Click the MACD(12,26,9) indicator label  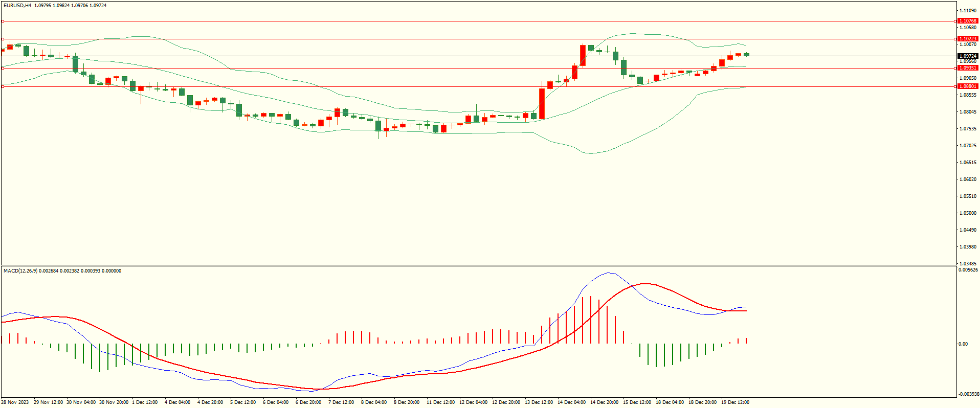tap(20, 271)
